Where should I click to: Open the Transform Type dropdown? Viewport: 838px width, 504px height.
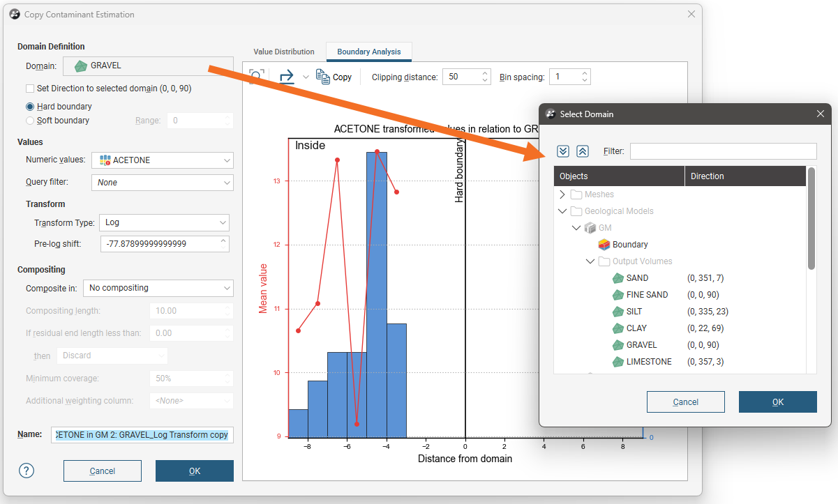click(x=164, y=222)
